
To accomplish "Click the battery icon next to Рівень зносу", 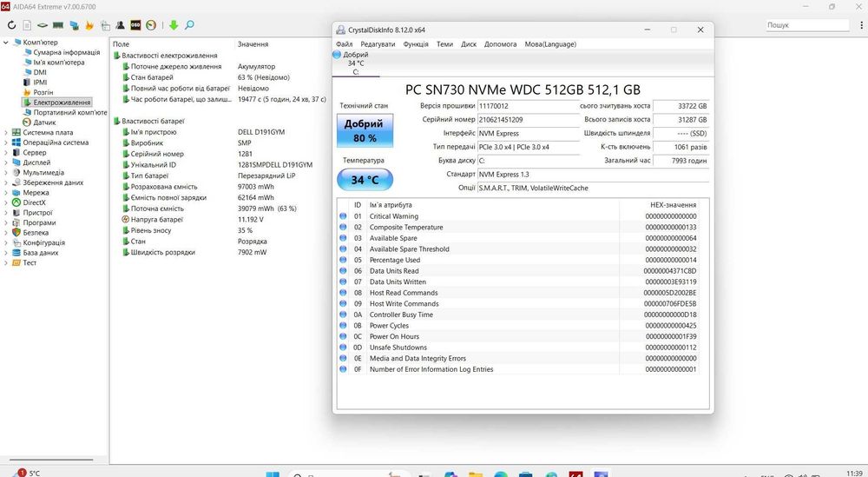I will click(x=126, y=230).
